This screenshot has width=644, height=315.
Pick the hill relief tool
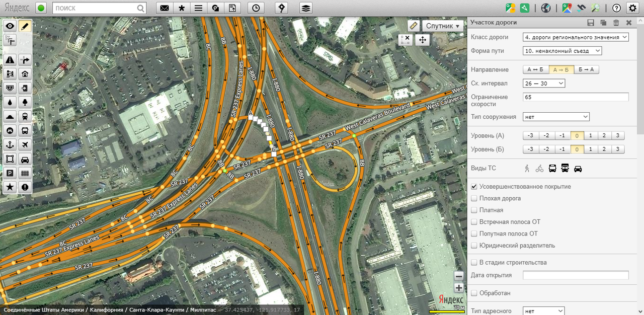click(x=10, y=116)
